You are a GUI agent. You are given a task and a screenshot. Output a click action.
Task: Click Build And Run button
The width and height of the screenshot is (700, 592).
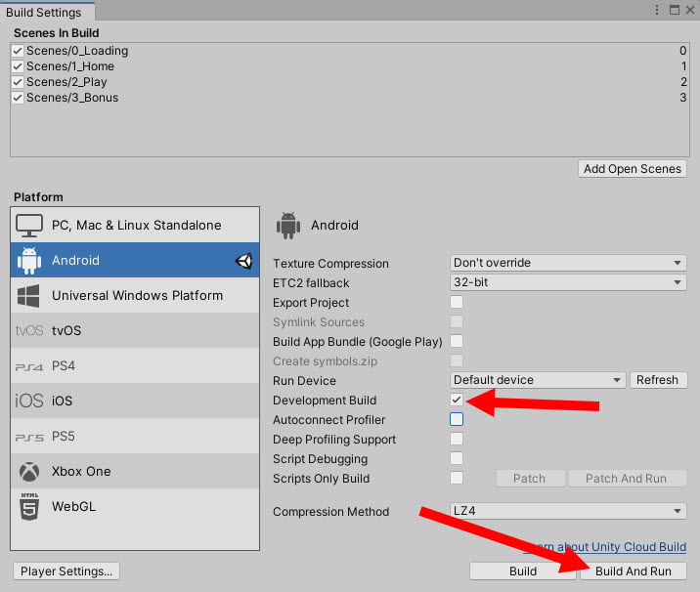click(634, 571)
